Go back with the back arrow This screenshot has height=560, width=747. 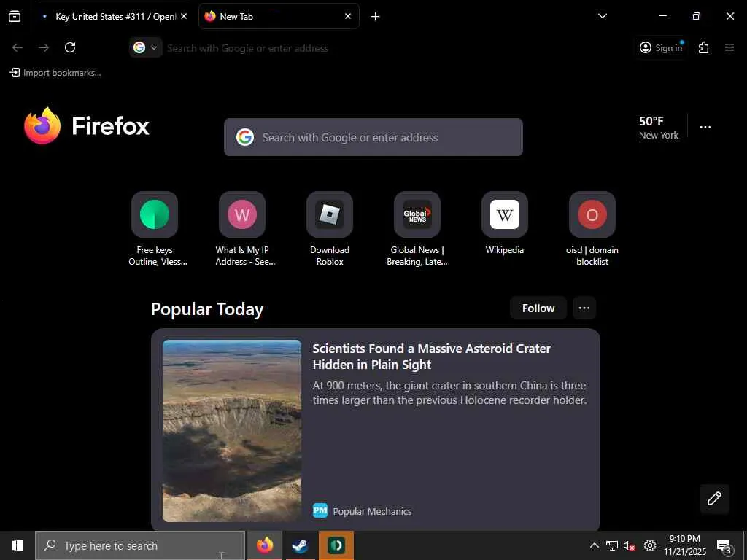[x=18, y=47]
